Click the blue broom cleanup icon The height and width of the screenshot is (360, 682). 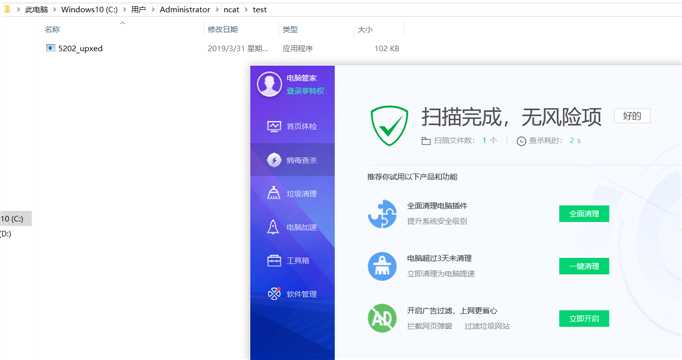(x=382, y=266)
